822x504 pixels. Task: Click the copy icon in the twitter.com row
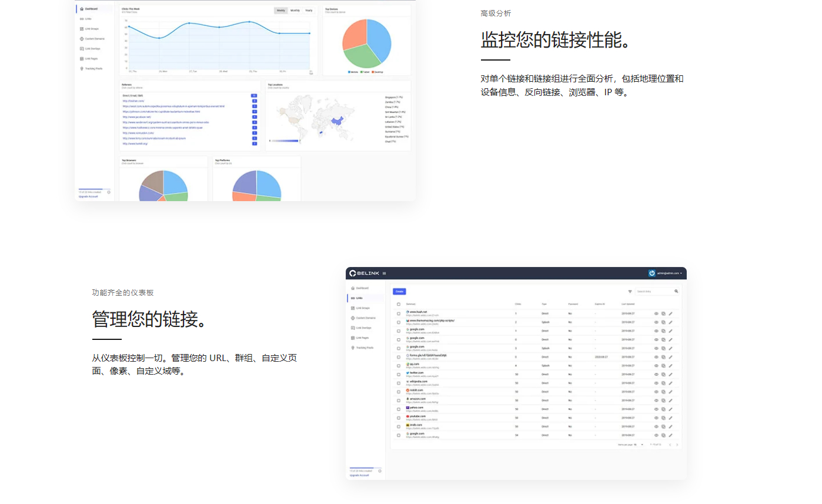(x=663, y=374)
